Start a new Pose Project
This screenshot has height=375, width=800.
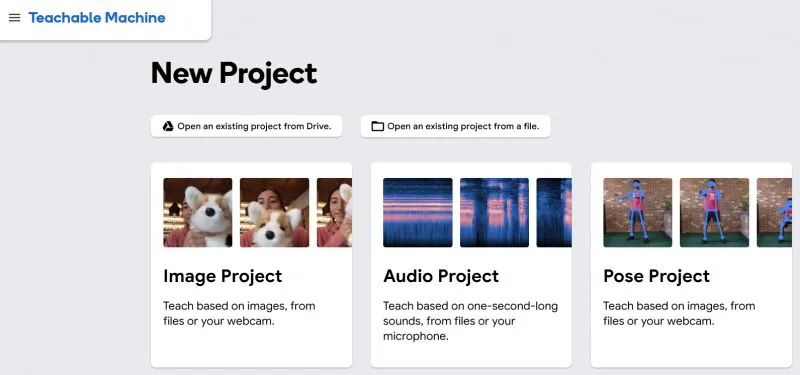(x=691, y=265)
